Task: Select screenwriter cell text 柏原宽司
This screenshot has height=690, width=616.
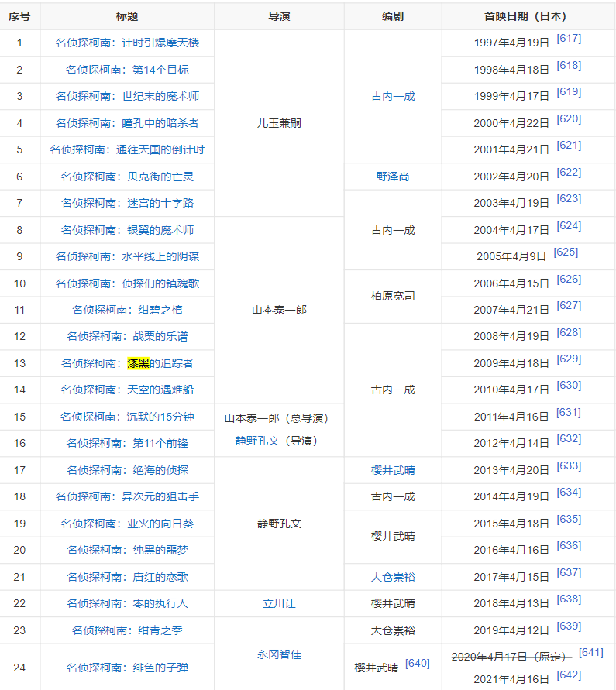Action: 393,296
